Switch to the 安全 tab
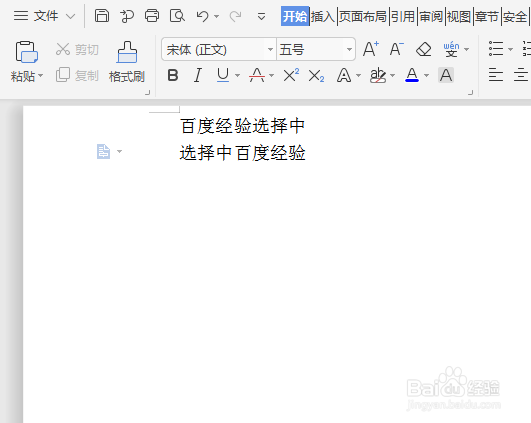The image size is (531, 423). 515,16
